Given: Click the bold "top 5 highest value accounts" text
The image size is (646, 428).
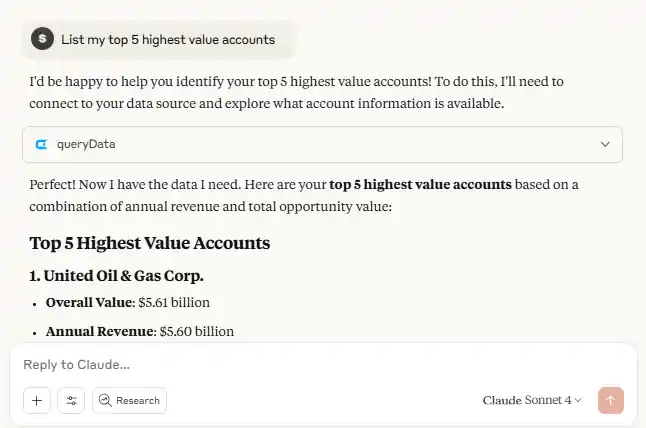Looking at the screenshot, I should [420, 184].
